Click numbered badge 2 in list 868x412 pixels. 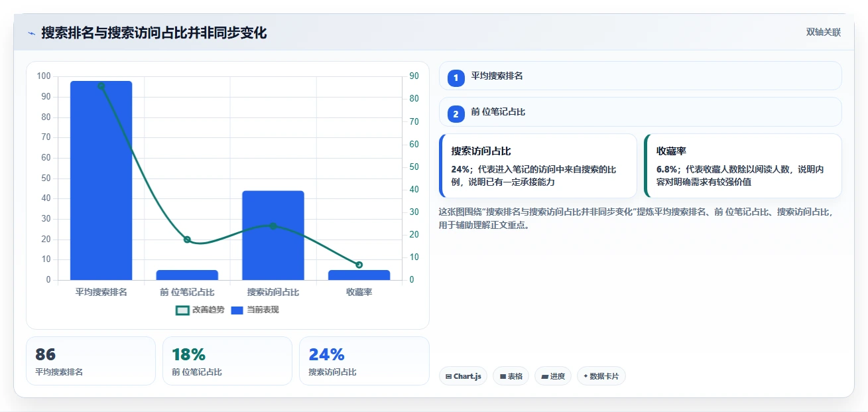point(456,114)
